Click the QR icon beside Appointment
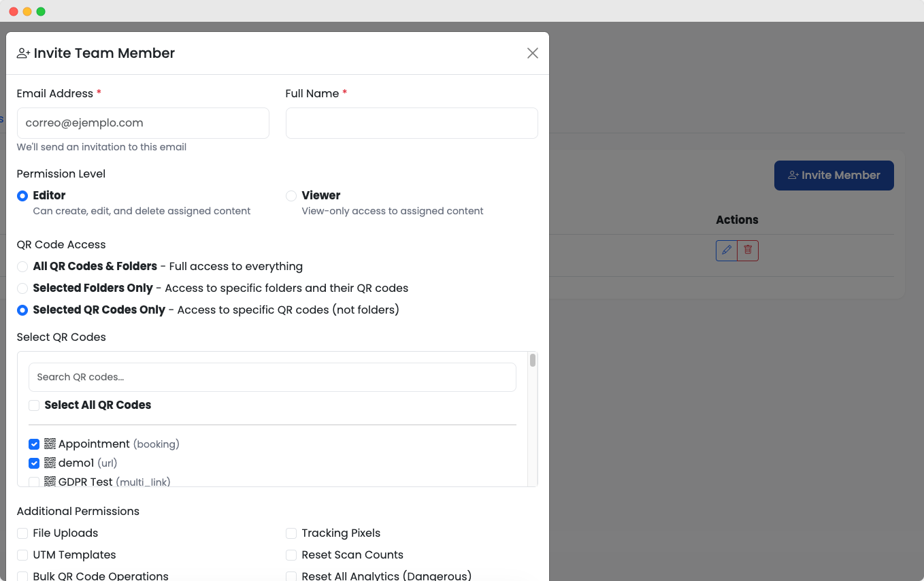Image resolution: width=924 pixels, height=581 pixels. coord(50,444)
